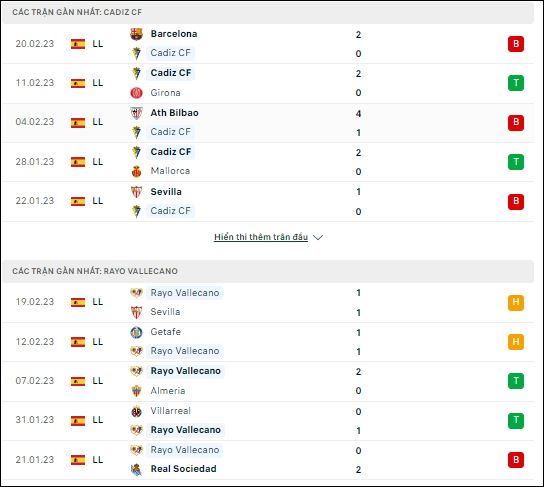Click red B result badge for Barcelona match
Image resolution: width=544 pixels, height=487 pixels.
pos(516,44)
